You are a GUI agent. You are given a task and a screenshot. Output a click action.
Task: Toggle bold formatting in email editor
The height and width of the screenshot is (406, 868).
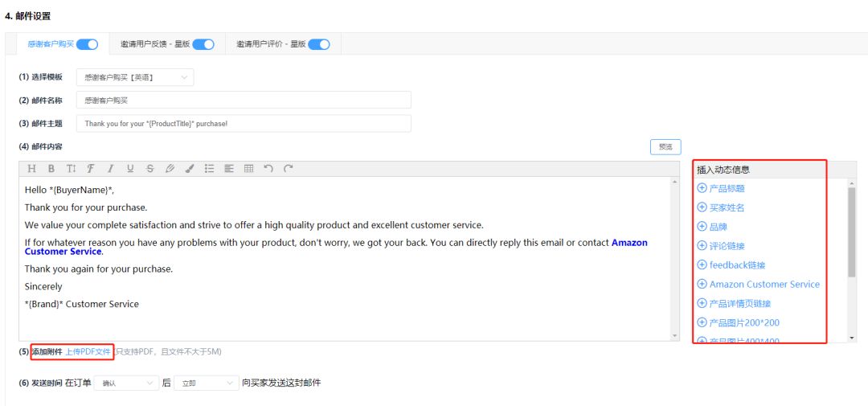click(51, 169)
